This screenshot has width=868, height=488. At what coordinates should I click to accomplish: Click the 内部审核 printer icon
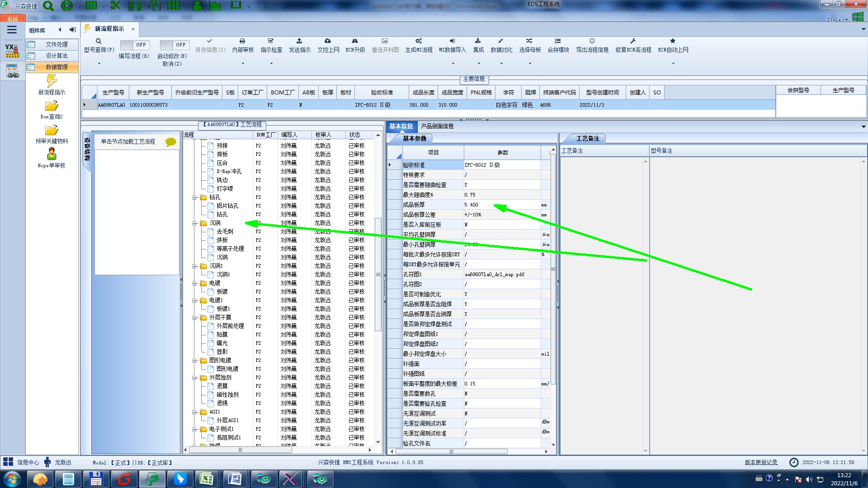click(242, 41)
